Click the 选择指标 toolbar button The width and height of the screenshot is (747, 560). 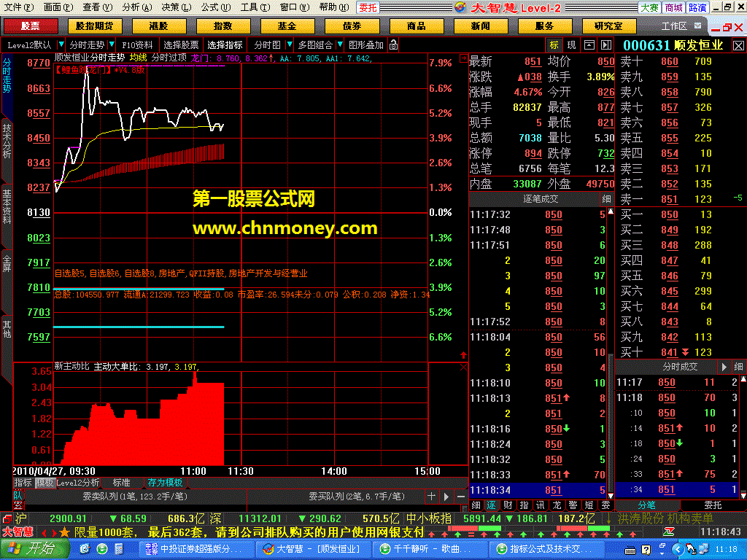(x=225, y=45)
